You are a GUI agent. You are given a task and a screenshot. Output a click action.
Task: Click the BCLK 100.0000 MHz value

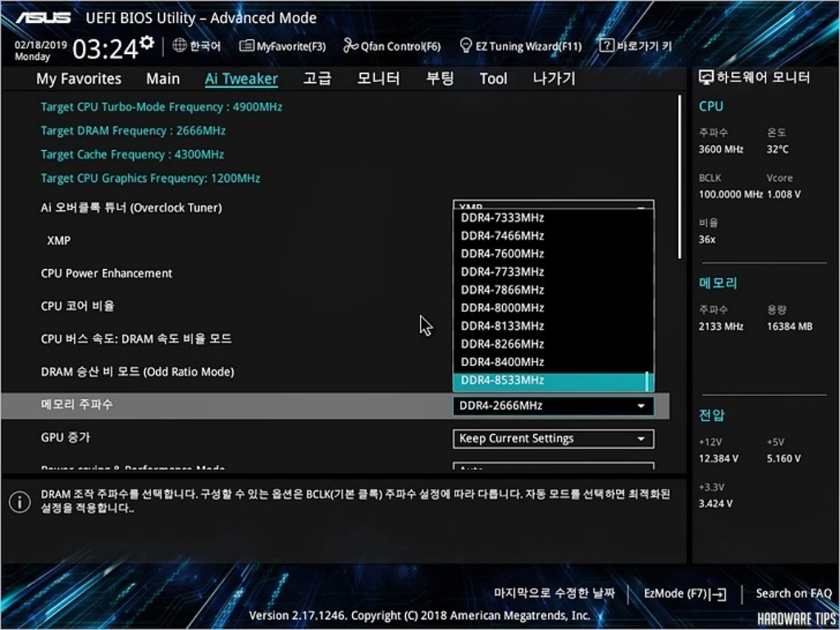point(731,194)
